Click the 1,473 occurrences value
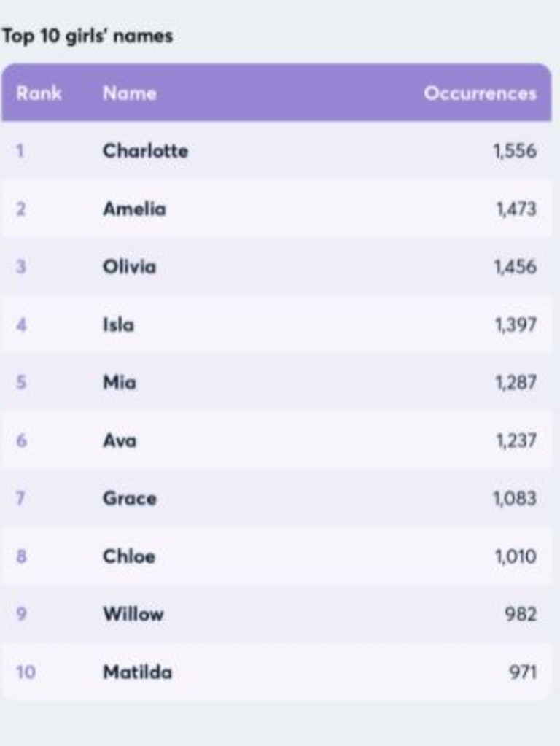This screenshot has height=746, width=560. [x=516, y=209]
